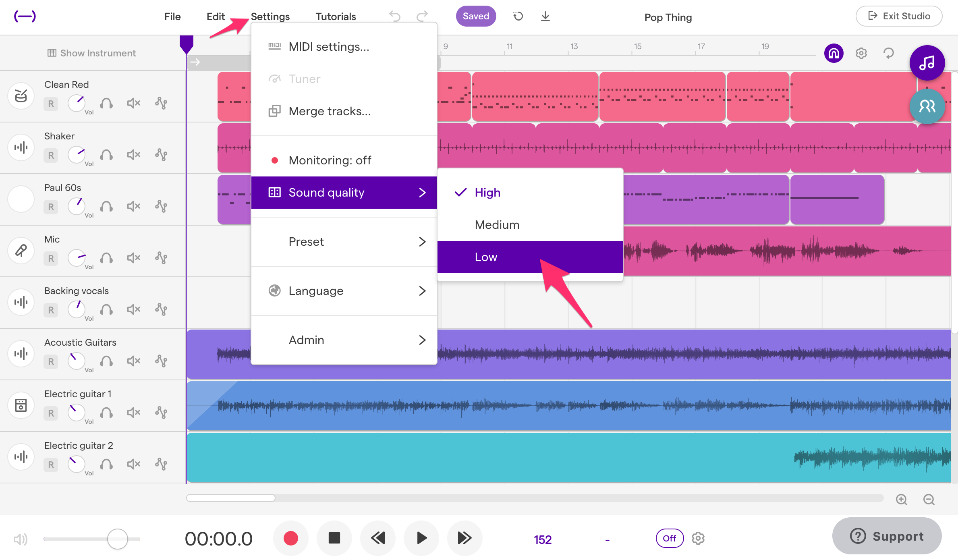This screenshot has width=958, height=560.
Task: Toggle the metronome Off button
Action: (670, 538)
